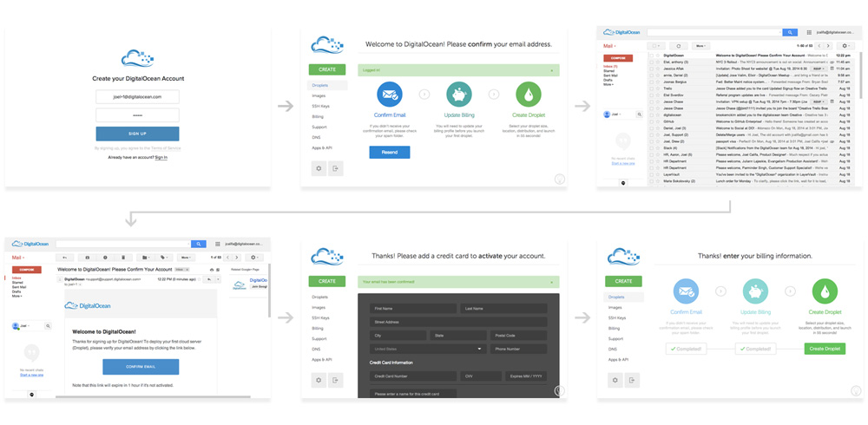Tick checkbox for GitHub inbox row
The width and height of the screenshot is (868, 425).
pos(652,121)
